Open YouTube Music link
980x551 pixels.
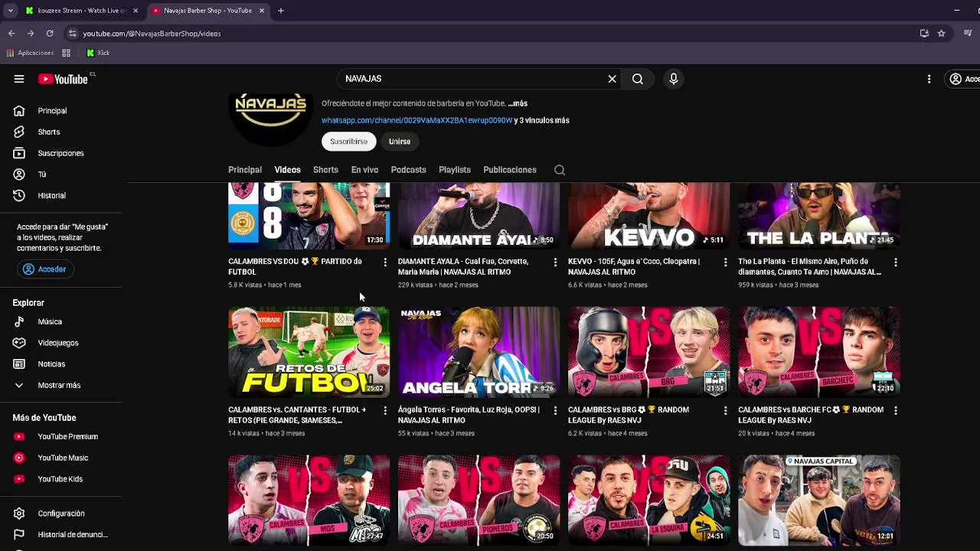click(x=61, y=458)
